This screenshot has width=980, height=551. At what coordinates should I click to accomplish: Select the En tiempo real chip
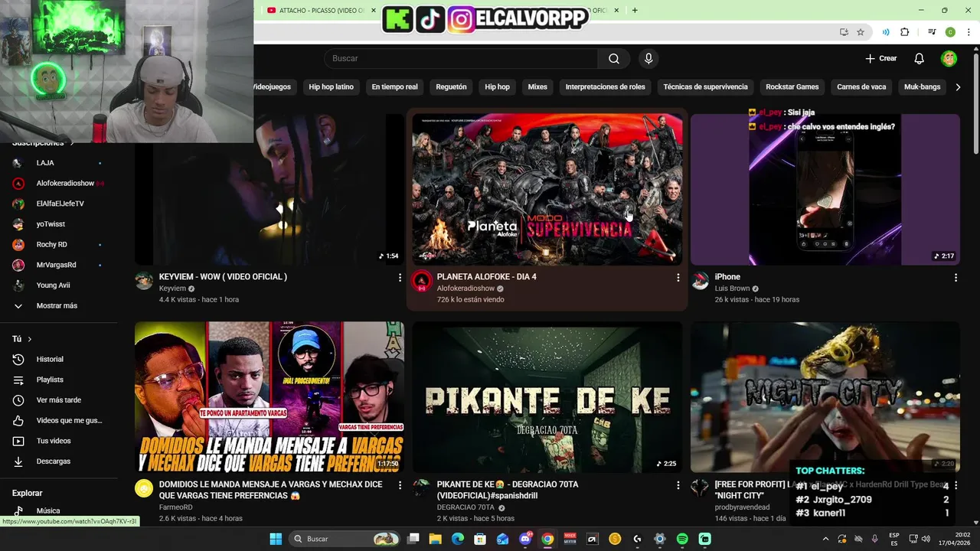[x=394, y=87]
